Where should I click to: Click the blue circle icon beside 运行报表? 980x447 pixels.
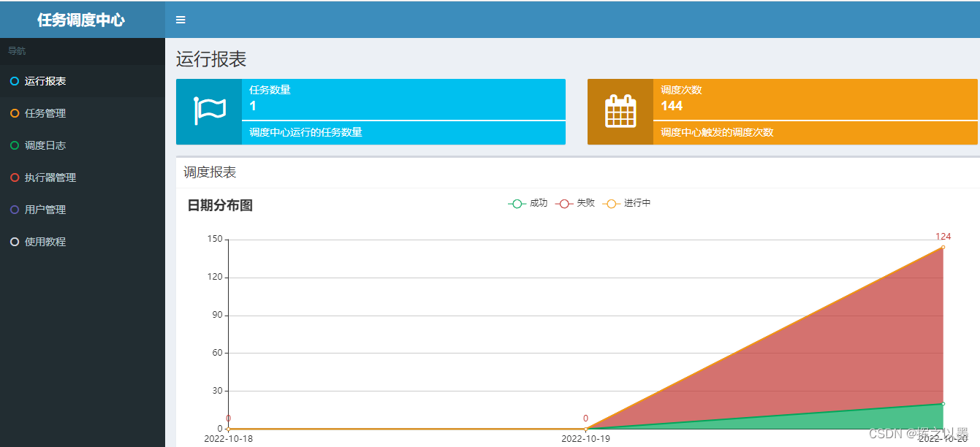click(x=15, y=81)
